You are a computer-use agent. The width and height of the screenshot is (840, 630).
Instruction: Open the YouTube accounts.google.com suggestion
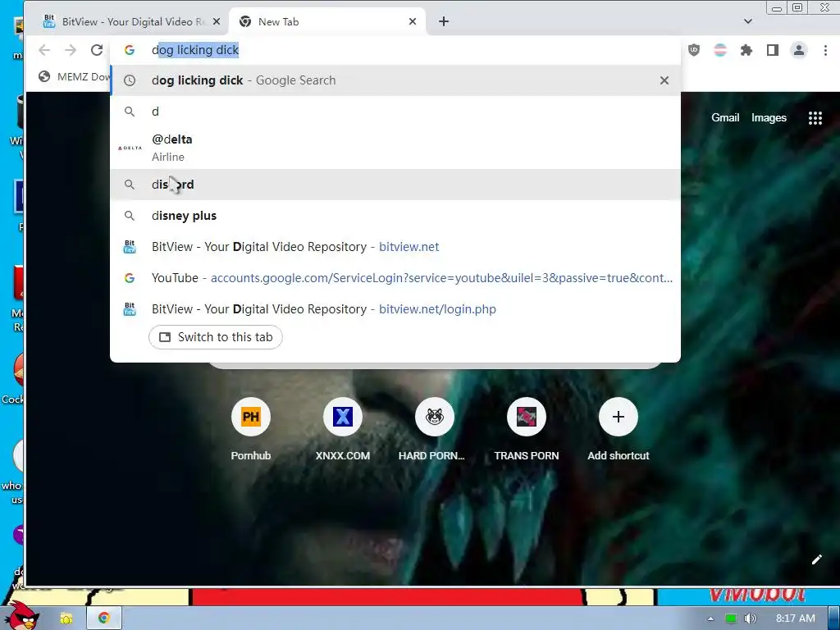[x=395, y=277]
